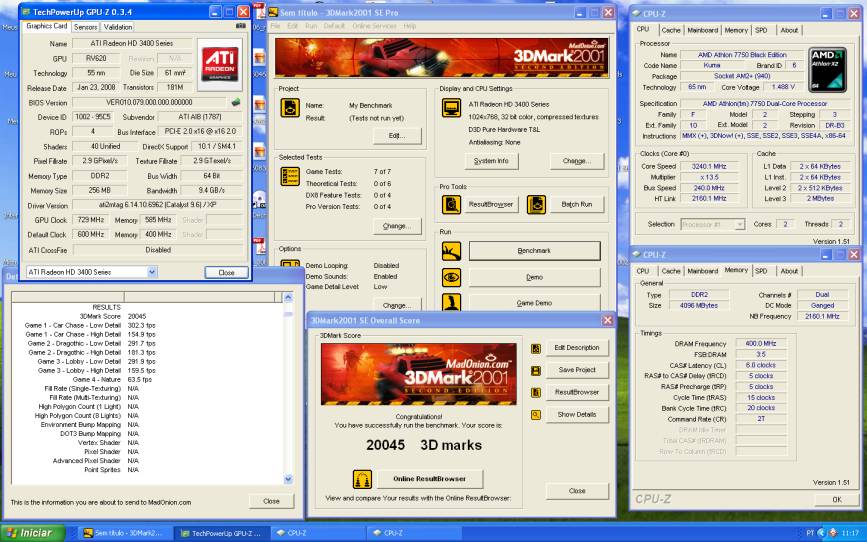This screenshot has height=542, width=867.
Task: Click OK in the lower CPU-Z window
Action: click(837, 499)
